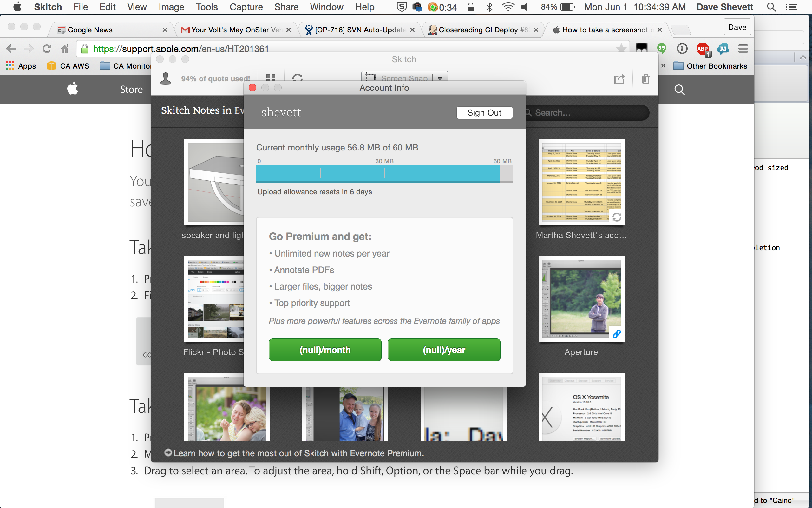Open the CA AWS bookmark folder
Screen dimensions: 812x508
coord(69,66)
